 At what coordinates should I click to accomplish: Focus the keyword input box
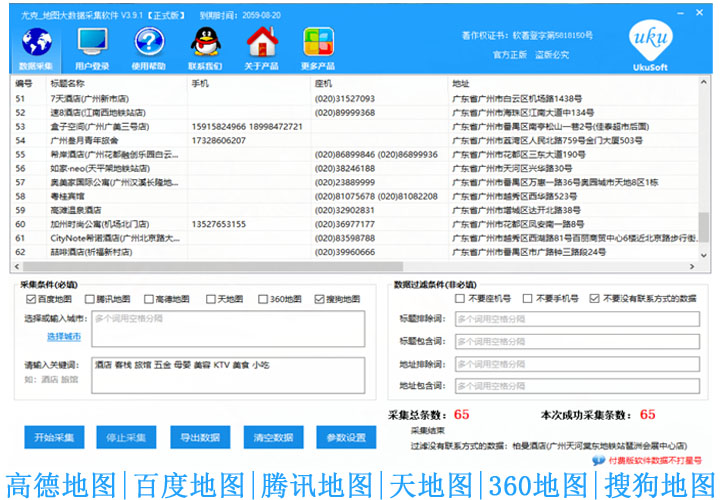[x=228, y=376]
